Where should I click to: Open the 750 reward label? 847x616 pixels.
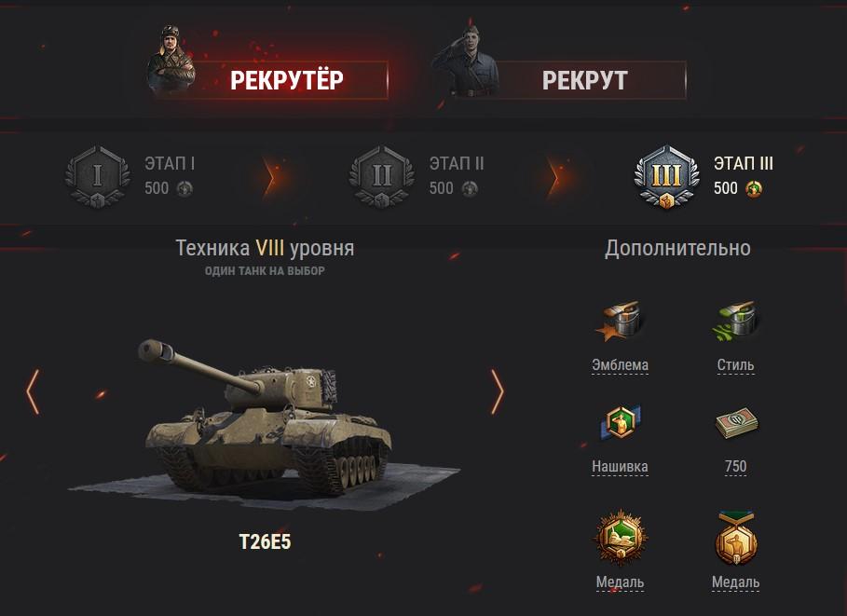click(736, 467)
